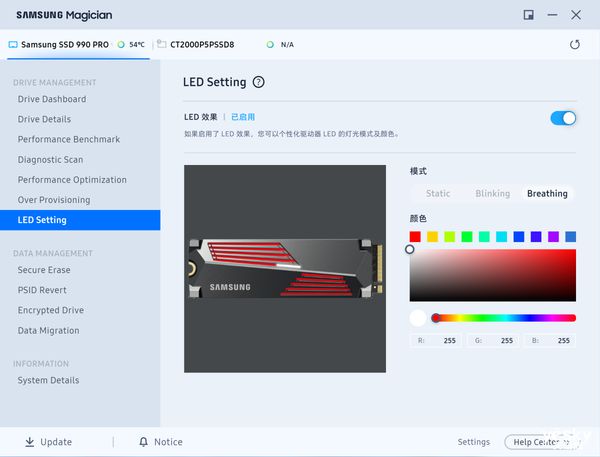Open the Help Center

pyautogui.click(x=543, y=442)
